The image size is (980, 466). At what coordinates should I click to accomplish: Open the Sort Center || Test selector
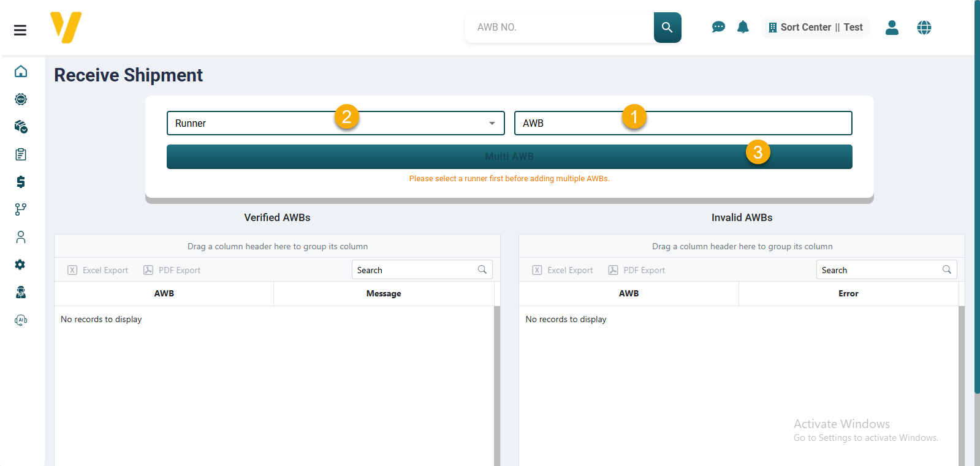[815, 28]
